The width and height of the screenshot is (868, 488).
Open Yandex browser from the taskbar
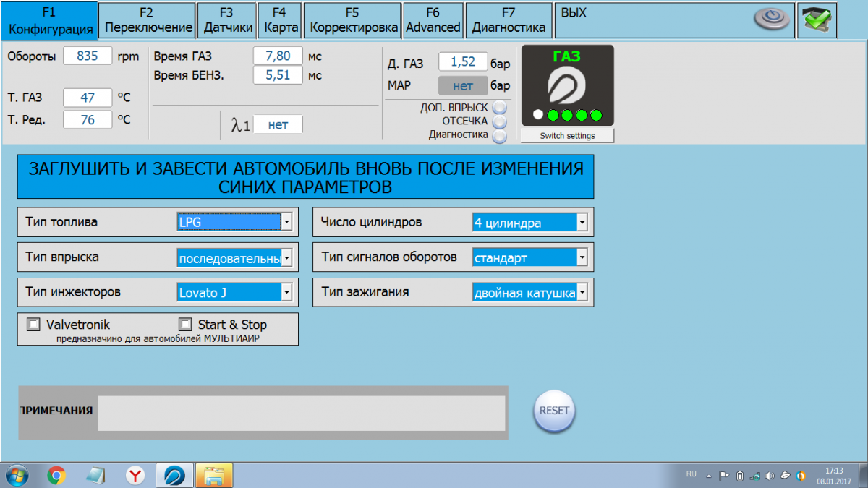point(135,475)
